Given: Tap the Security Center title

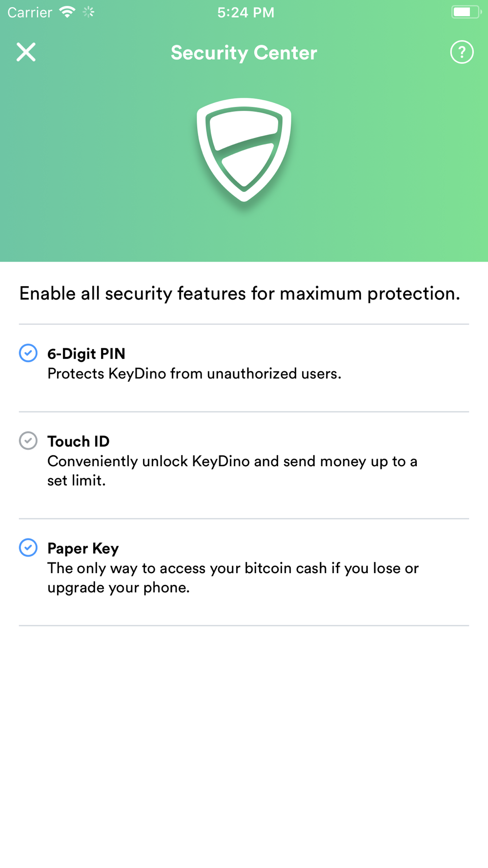Looking at the screenshot, I should (x=244, y=53).
